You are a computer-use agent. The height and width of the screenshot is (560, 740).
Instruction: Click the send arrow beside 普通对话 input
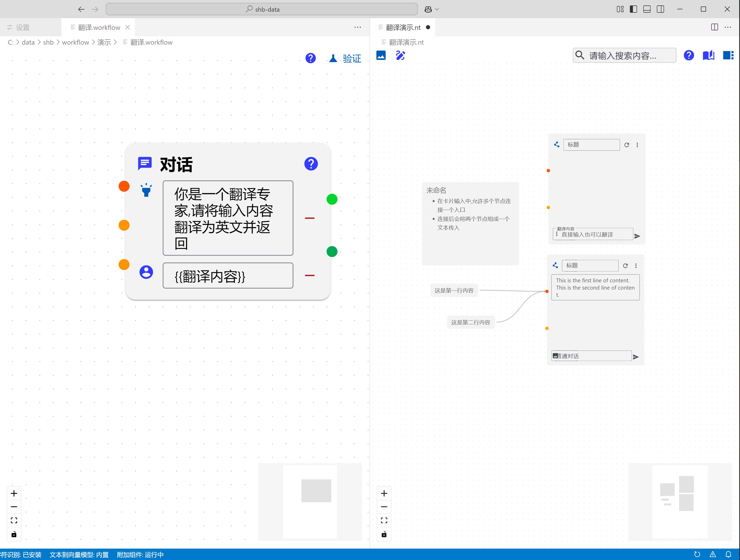click(x=636, y=357)
